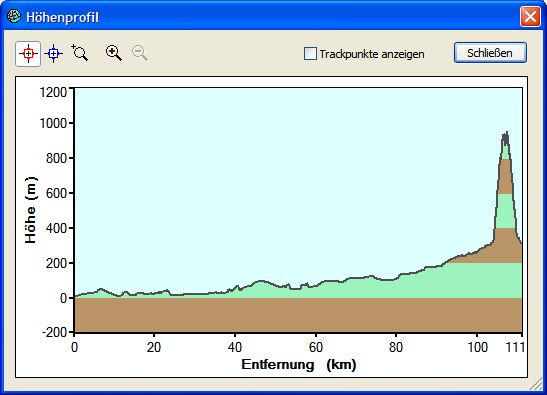Click the 1200 value on height axis
547x395 pixels.
(53, 92)
